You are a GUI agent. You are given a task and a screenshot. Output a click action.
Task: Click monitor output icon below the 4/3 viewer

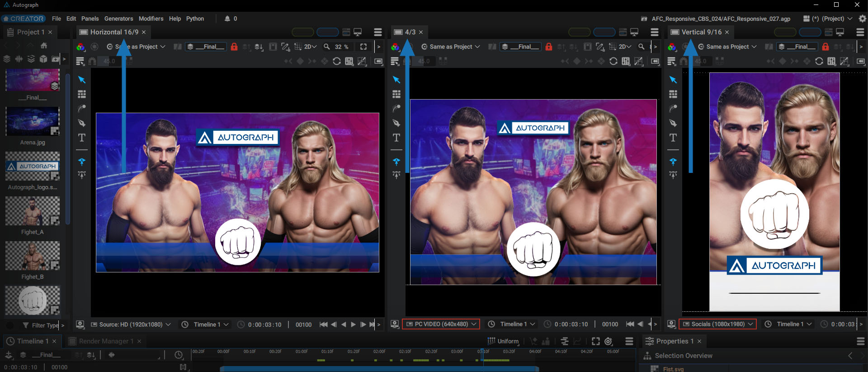(x=395, y=324)
